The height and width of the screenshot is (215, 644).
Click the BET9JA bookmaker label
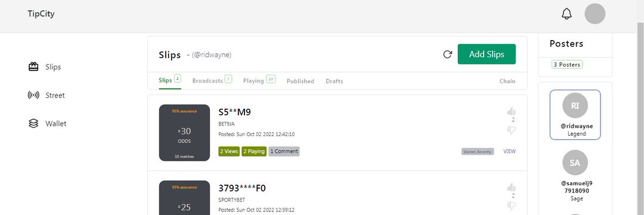pyautogui.click(x=227, y=124)
